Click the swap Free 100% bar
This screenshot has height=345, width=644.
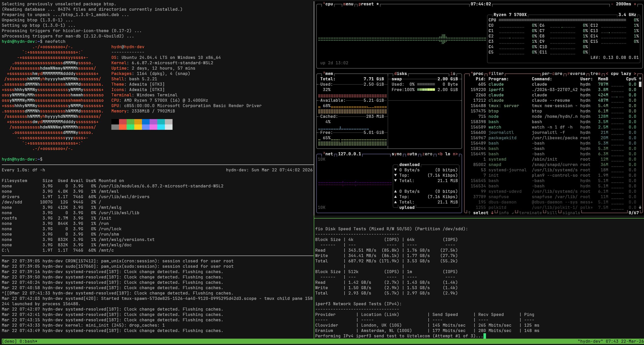tap(426, 90)
